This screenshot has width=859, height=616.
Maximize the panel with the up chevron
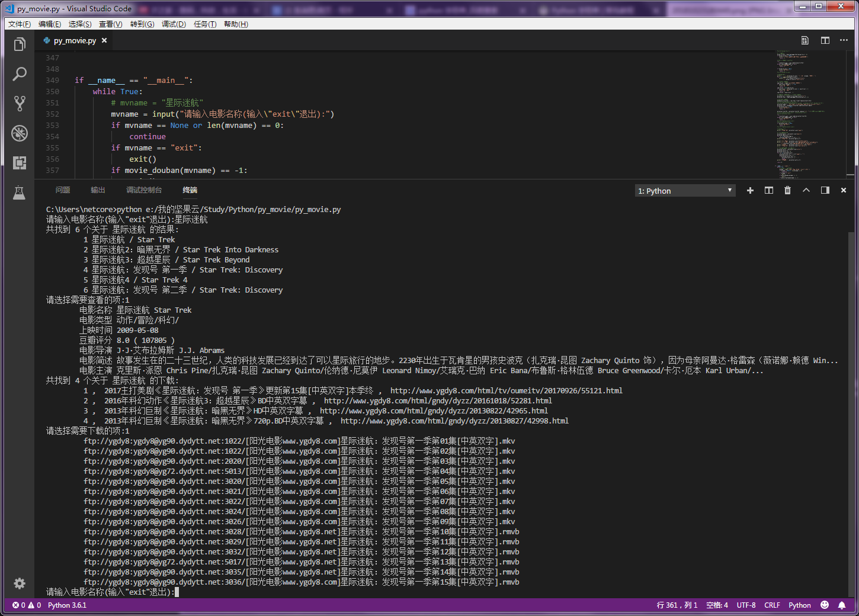pos(806,190)
